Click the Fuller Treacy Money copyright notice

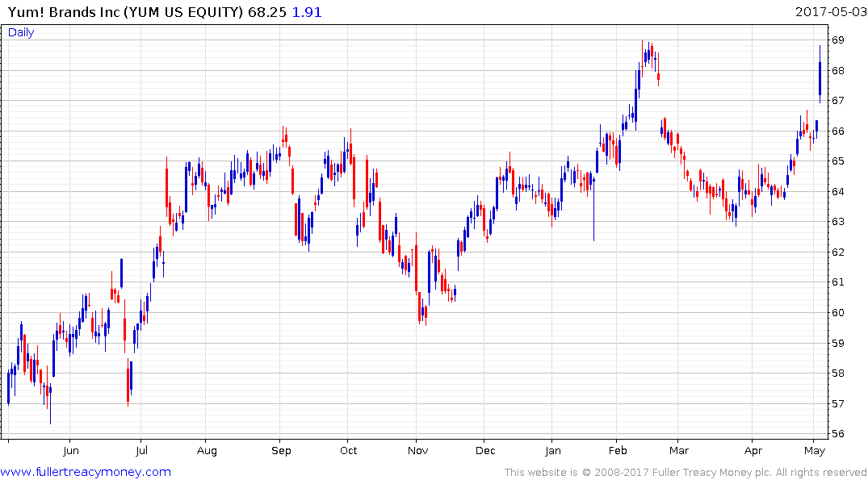pyautogui.click(x=686, y=473)
